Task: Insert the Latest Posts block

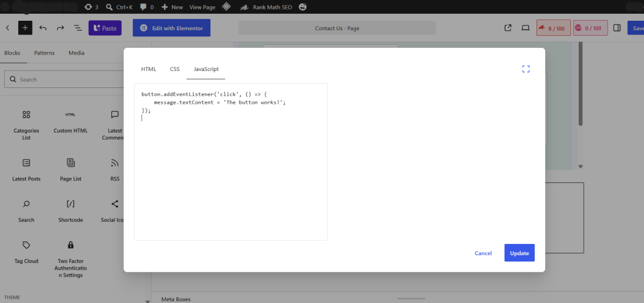Action: [26, 169]
